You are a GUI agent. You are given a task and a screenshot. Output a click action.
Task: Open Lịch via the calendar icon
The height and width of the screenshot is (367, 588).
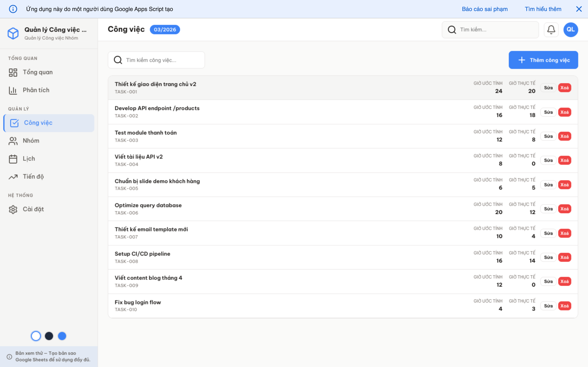pos(13,158)
